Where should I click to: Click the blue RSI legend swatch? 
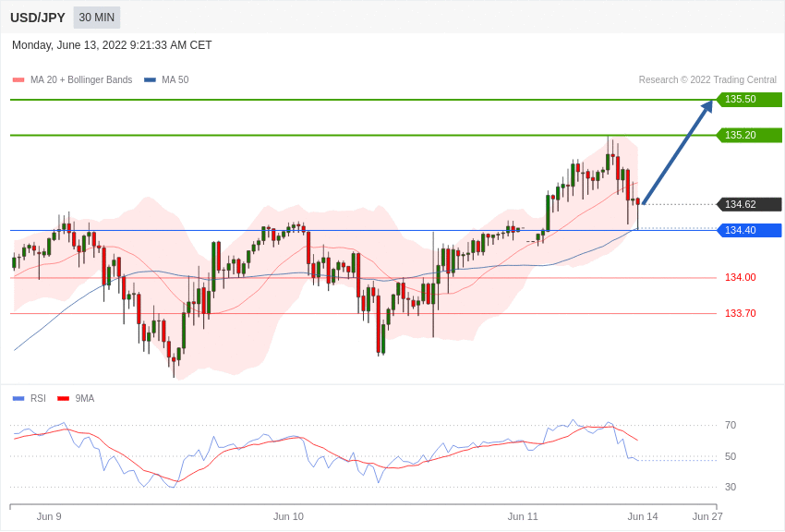(x=18, y=399)
